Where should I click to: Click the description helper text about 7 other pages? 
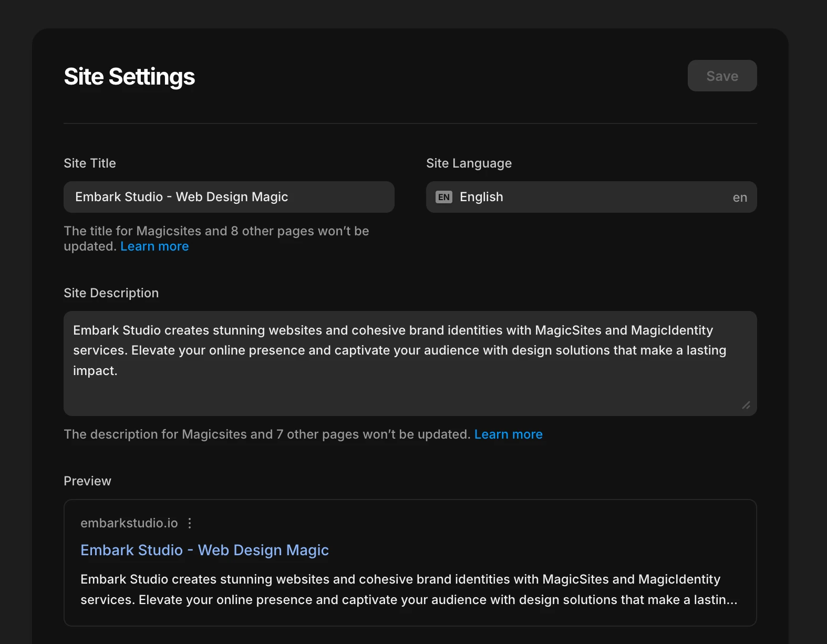pyautogui.click(x=266, y=434)
